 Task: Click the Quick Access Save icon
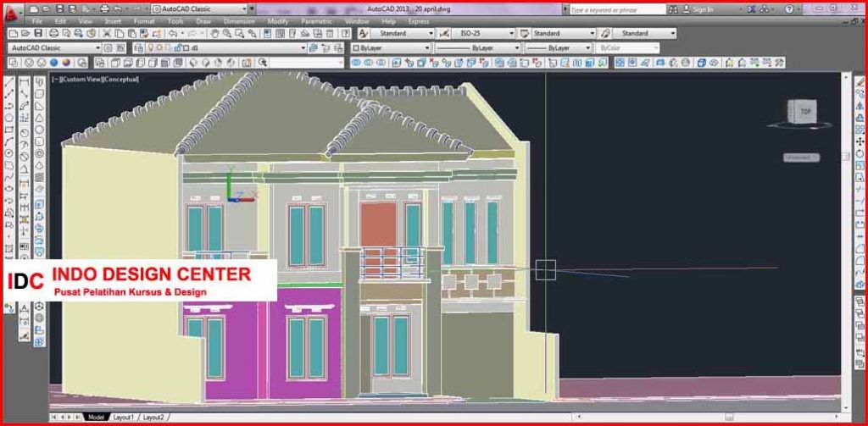click(60, 9)
